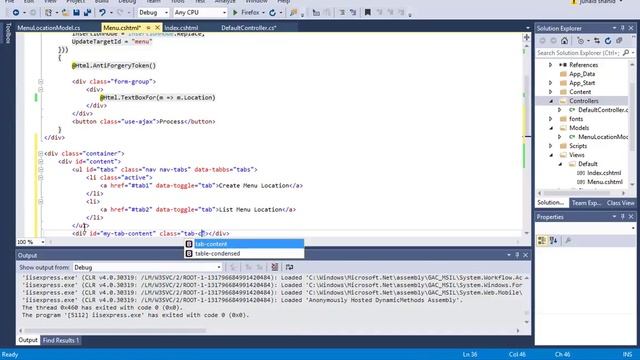Collapse the Controllers folder
640x360 pixels.
pyautogui.click(x=551, y=101)
